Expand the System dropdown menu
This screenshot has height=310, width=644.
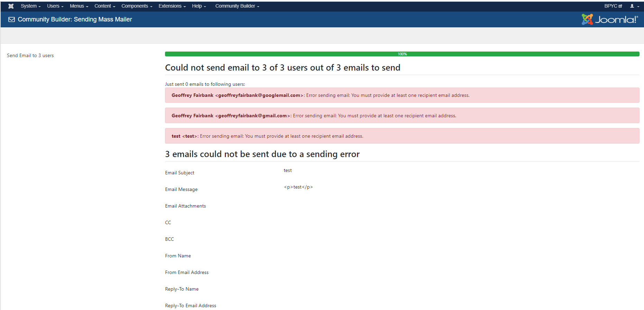click(31, 6)
